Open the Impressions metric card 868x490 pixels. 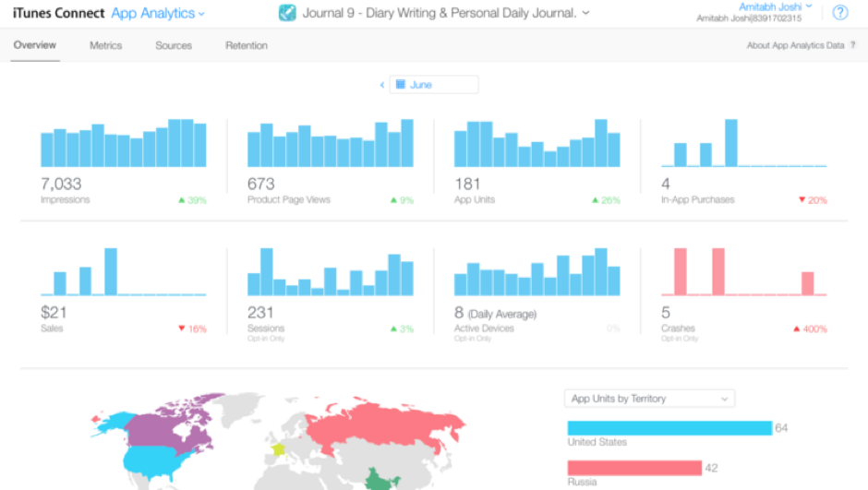click(x=124, y=162)
